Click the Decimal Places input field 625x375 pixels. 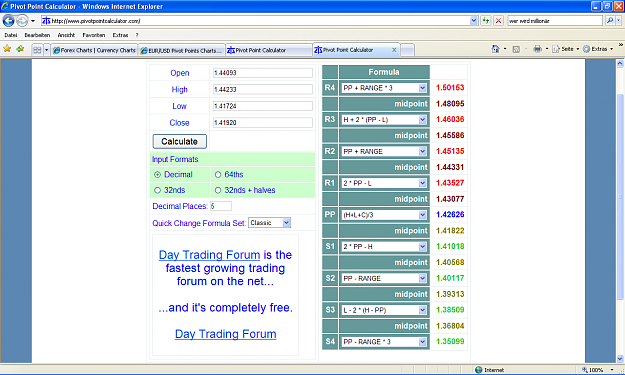221,206
